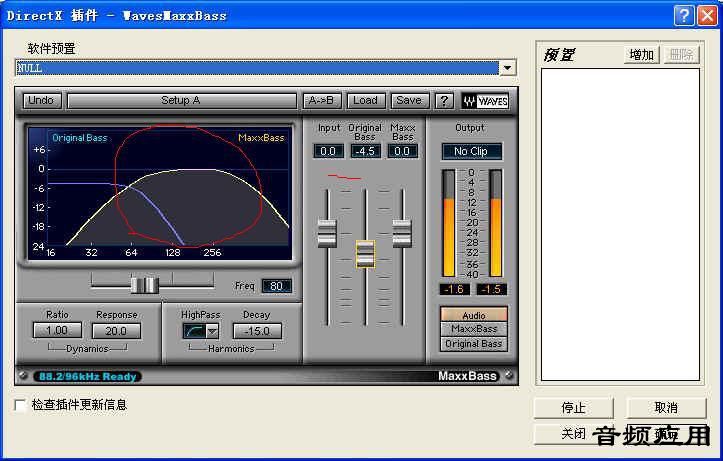Switch monitoring to MaxxBass only
Screen dimensions: 723x461
[x=474, y=329]
